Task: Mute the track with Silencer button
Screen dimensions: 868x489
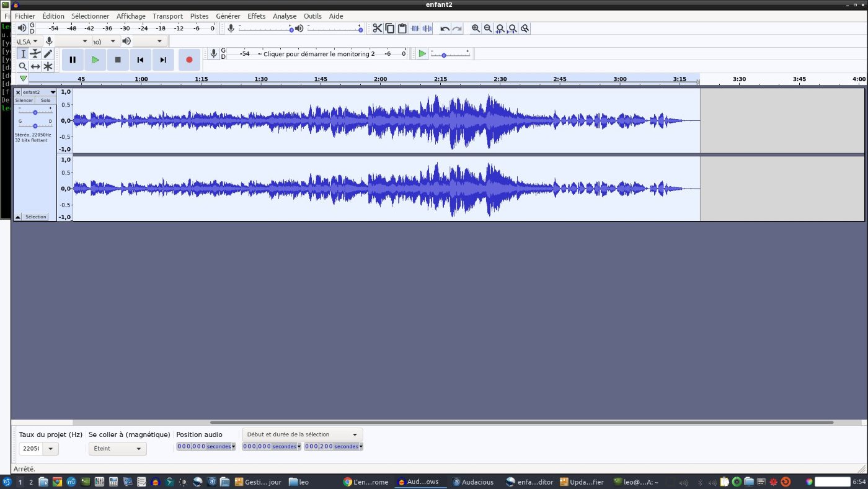Action: click(x=24, y=100)
